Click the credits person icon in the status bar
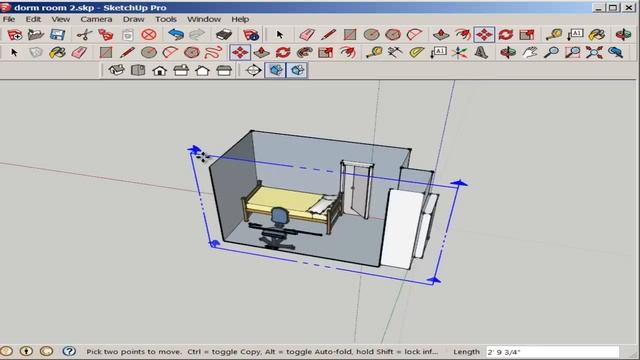The image size is (640, 360). pos(27,351)
